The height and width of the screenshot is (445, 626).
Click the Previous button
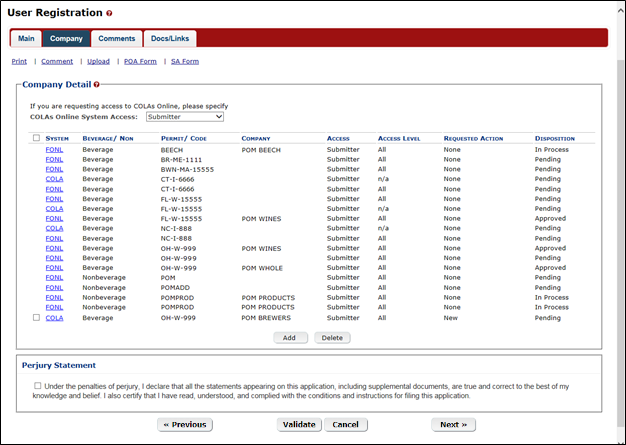pos(185,424)
